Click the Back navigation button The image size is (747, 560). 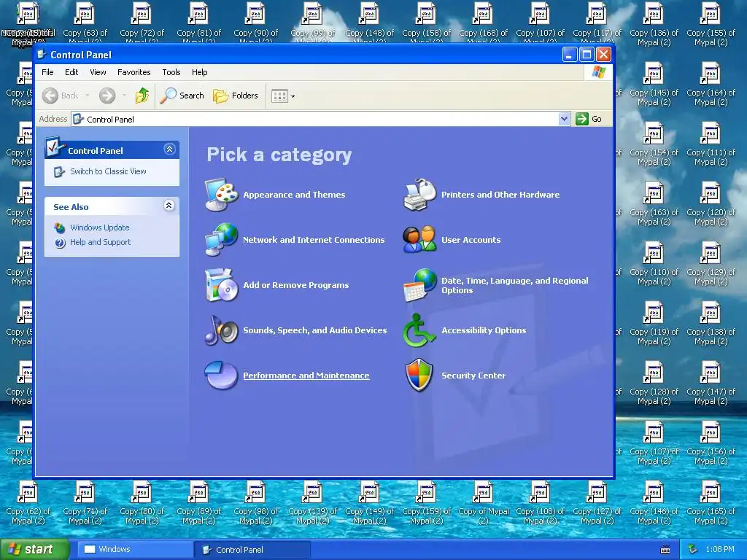pos(60,96)
